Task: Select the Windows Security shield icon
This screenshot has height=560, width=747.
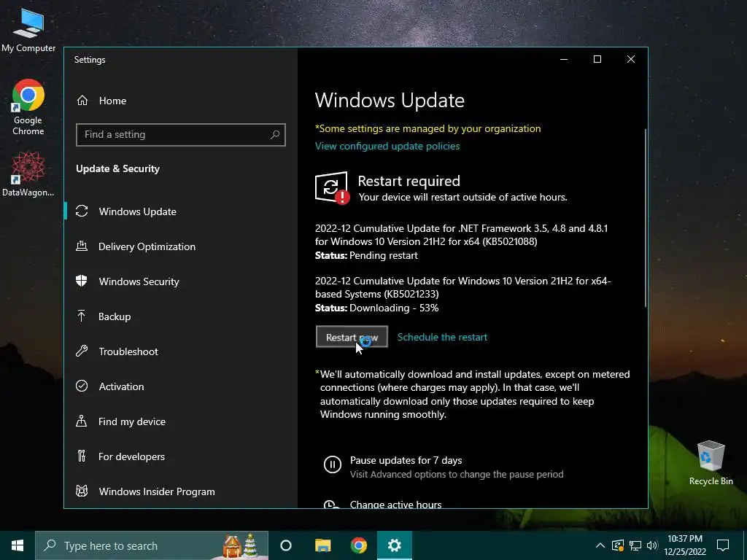Action: click(x=82, y=281)
